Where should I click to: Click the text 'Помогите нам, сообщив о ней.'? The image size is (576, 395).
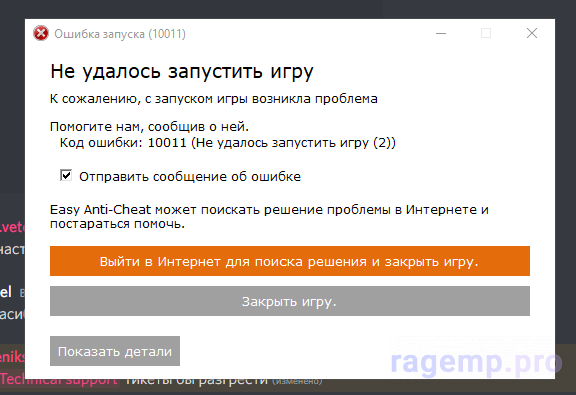pyautogui.click(x=150, y=127)
